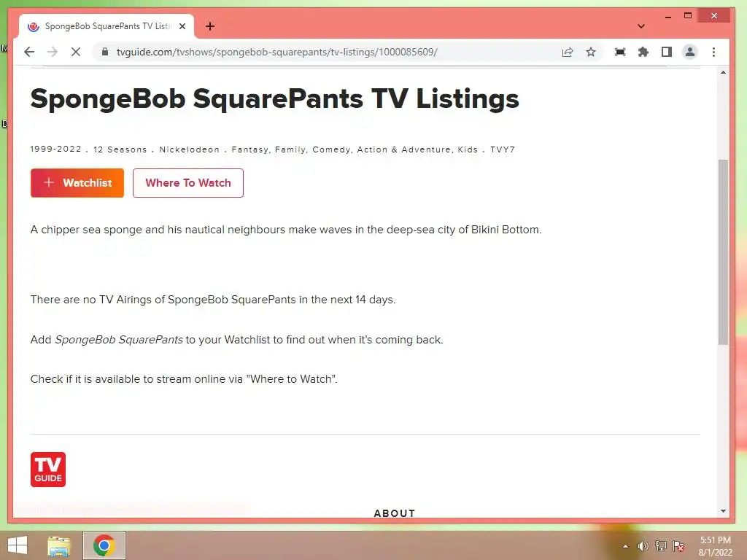
Task: Open the volume speaker tray icon
Action: (643, 546)
